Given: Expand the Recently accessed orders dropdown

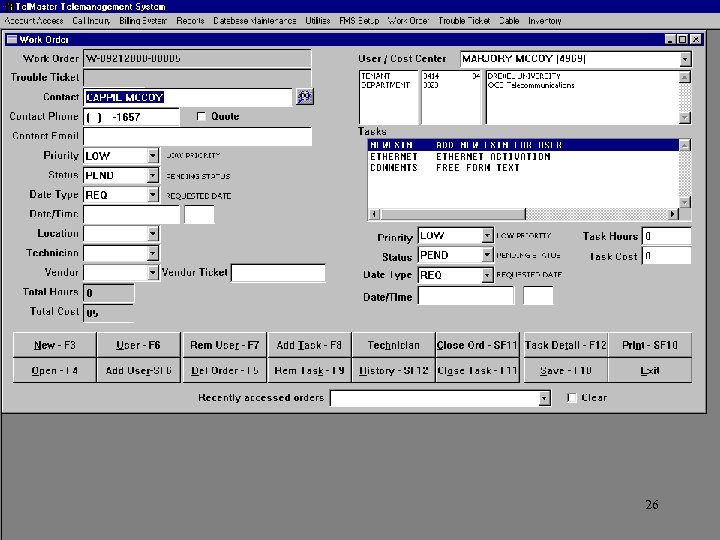Looking at the screenshot, I should pos(544,398).
